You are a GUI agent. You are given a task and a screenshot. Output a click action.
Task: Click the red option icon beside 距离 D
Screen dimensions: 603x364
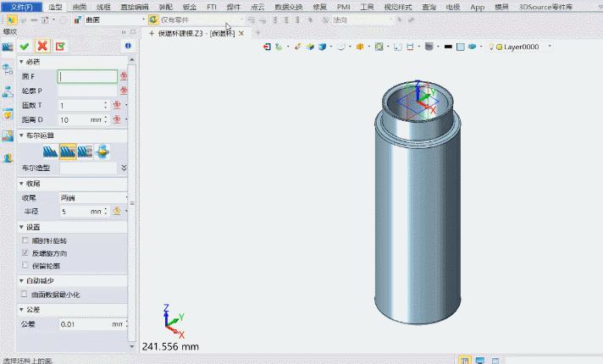point(117,119)
